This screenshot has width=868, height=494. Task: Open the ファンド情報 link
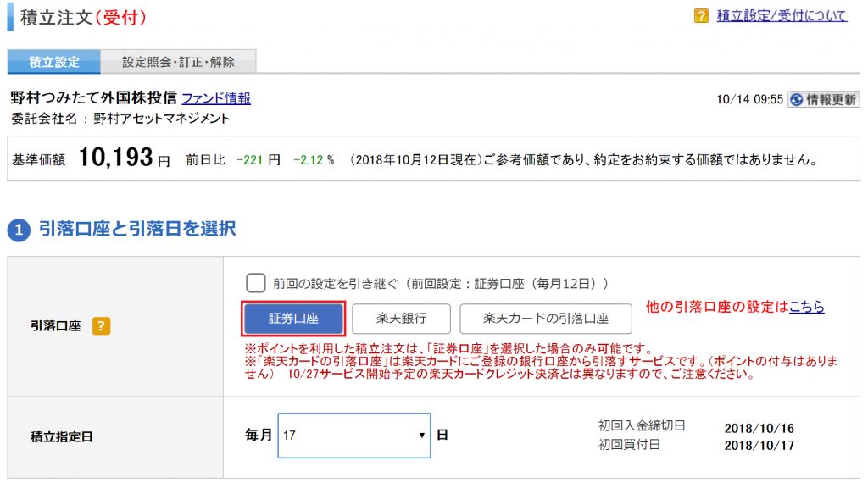pyautogui.click(x=216, y=98)
